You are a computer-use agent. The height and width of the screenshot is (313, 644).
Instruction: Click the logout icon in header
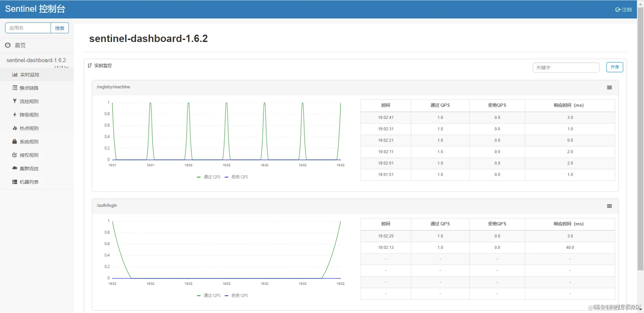(618, 10)
